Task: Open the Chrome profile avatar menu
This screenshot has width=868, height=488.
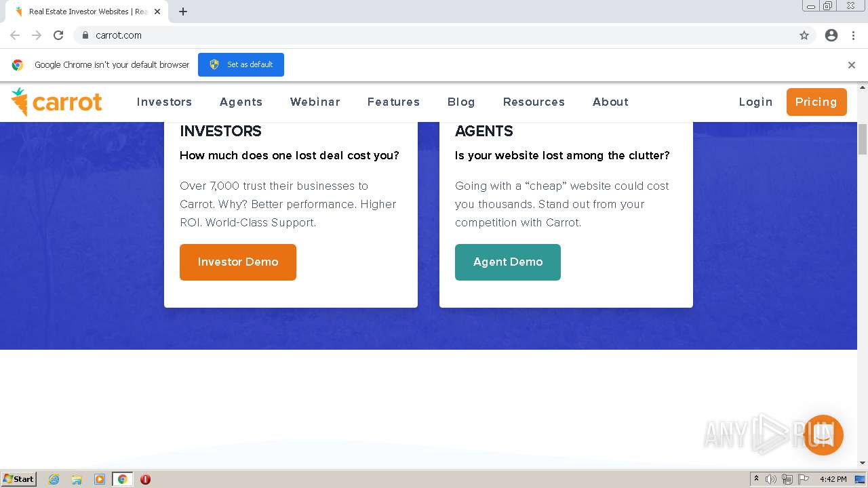Action: point(831,35)
